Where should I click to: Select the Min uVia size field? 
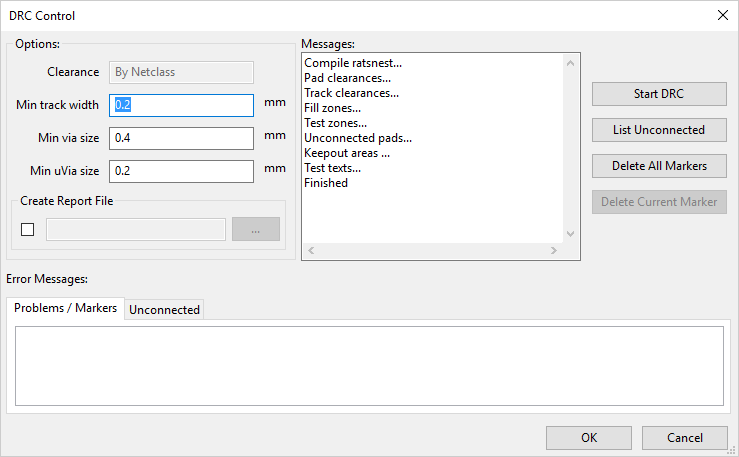coord(182,171)
